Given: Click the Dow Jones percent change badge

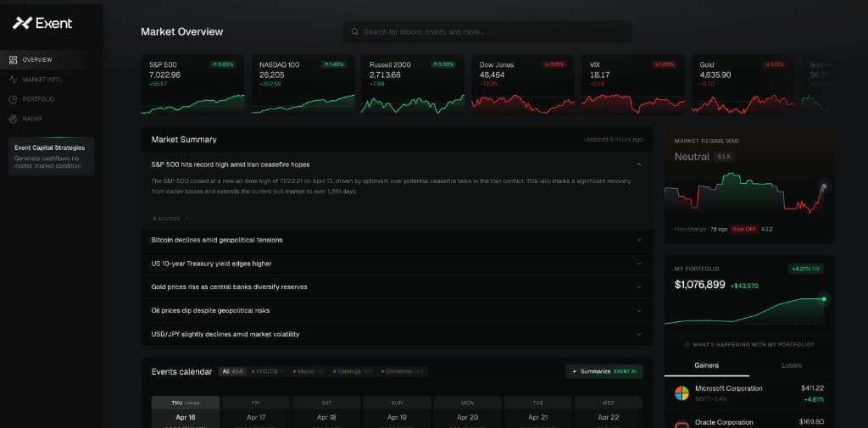Looking at the screenshot, I should tap(554, 64).
